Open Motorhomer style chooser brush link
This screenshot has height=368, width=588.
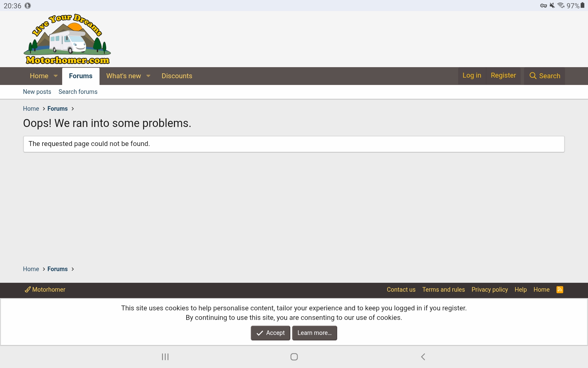point(45,289)
